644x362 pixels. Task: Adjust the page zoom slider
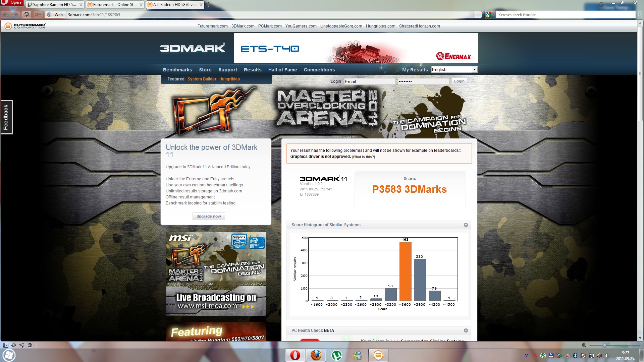(x=604, y=345)
